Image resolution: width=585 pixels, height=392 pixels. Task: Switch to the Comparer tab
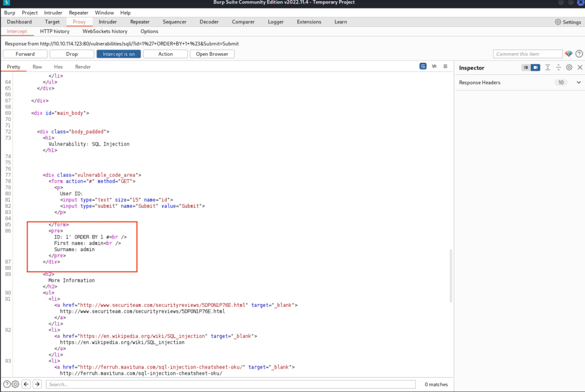(x=243, y=22)
